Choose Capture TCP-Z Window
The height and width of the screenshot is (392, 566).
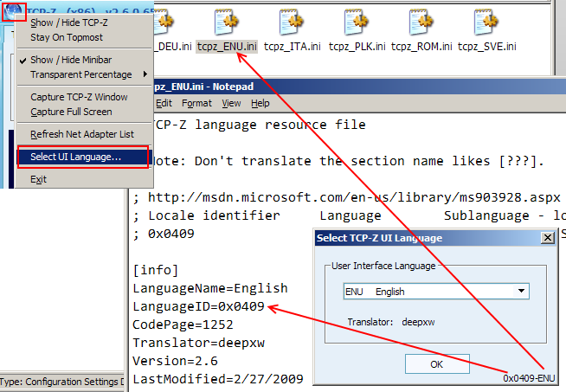pyautogui.click(x=84, y=97)
